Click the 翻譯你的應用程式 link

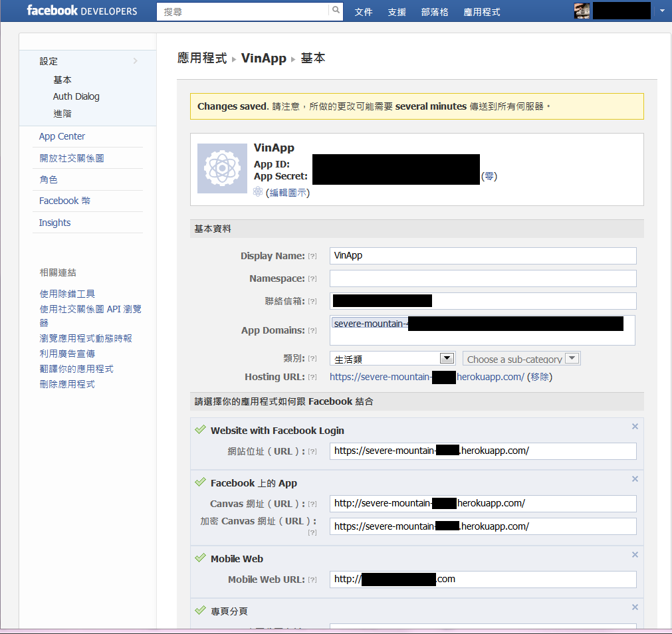click(x=76, y=369)
